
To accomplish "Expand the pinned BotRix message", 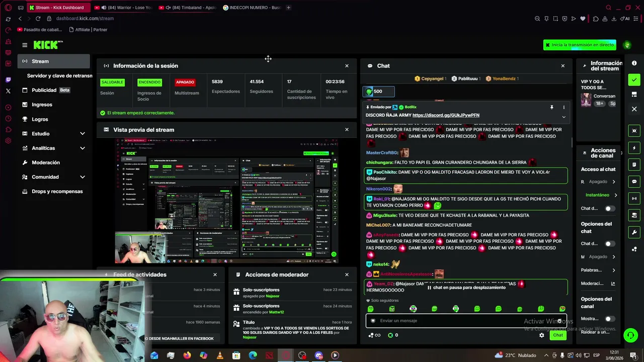I will [563, 117].
